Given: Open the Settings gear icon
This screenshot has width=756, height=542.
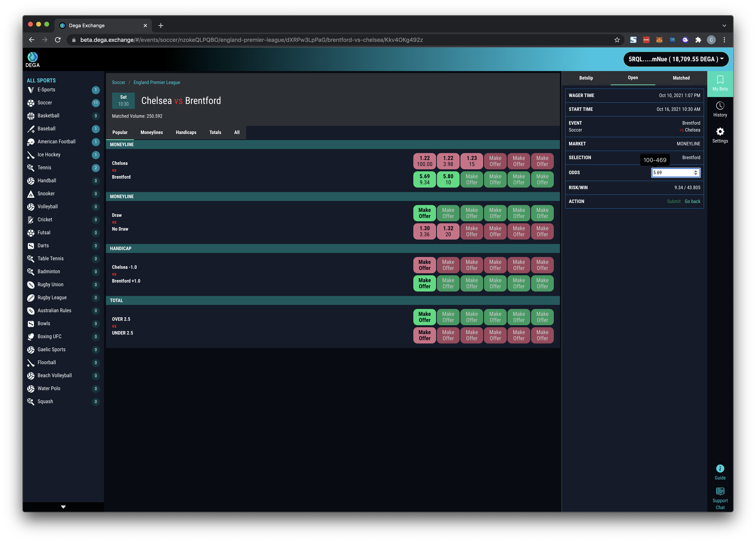Looking at the screenshot, I should click(720, 132).
